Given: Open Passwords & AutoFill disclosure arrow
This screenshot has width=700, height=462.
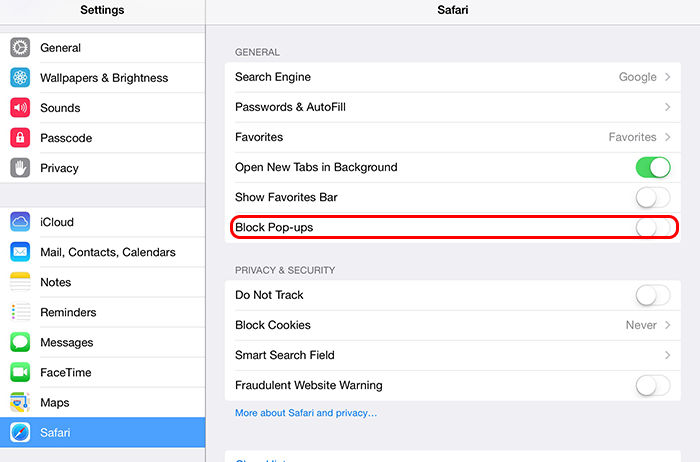Looking at the screenshot, I should coord(667,107).
